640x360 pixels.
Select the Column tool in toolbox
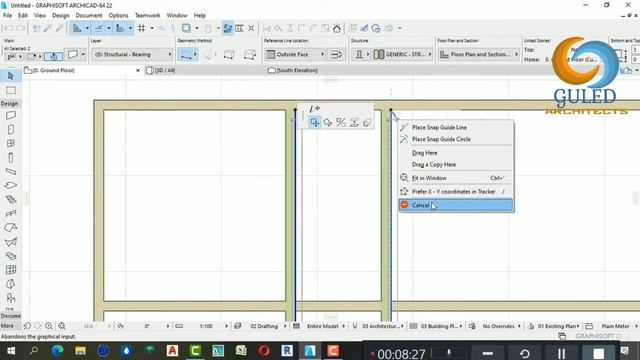pos(11,158)
